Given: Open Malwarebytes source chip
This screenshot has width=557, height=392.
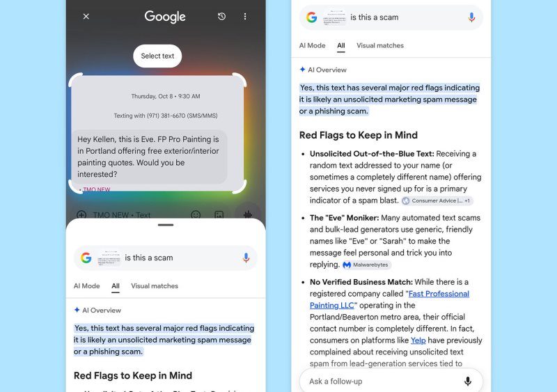Looking at the screenshot, I should pyautogui.click(x=366, y=265).
